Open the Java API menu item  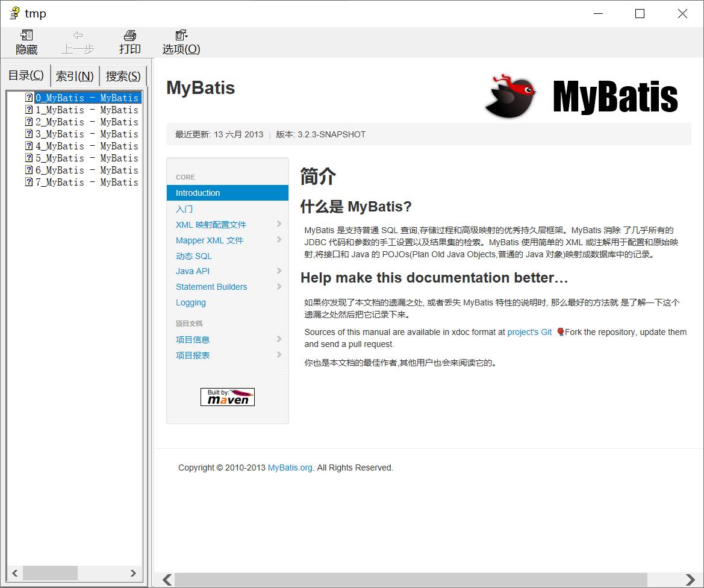[x=193, y=271]
